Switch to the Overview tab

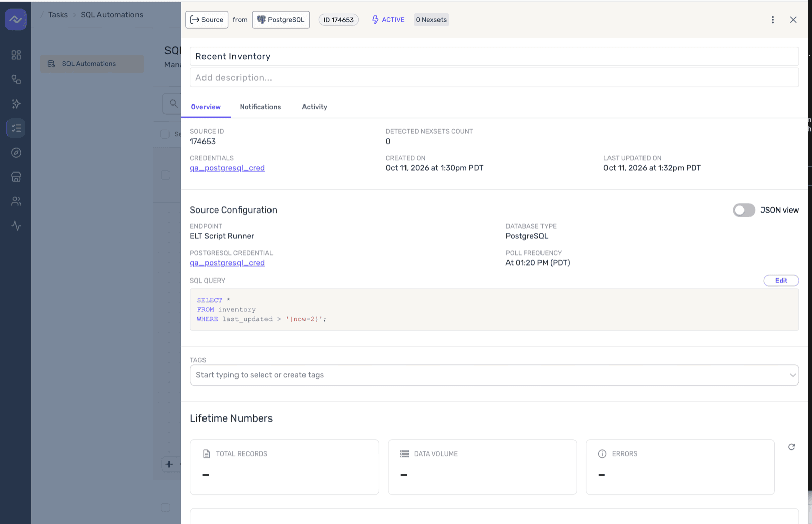pyautogui.click(x=206, y=107)
